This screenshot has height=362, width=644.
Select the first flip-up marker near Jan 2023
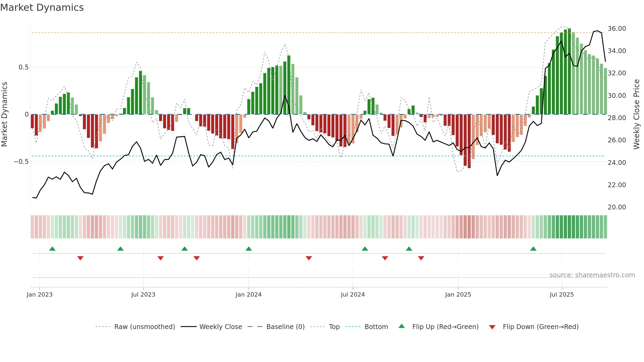tap(52, 249)
